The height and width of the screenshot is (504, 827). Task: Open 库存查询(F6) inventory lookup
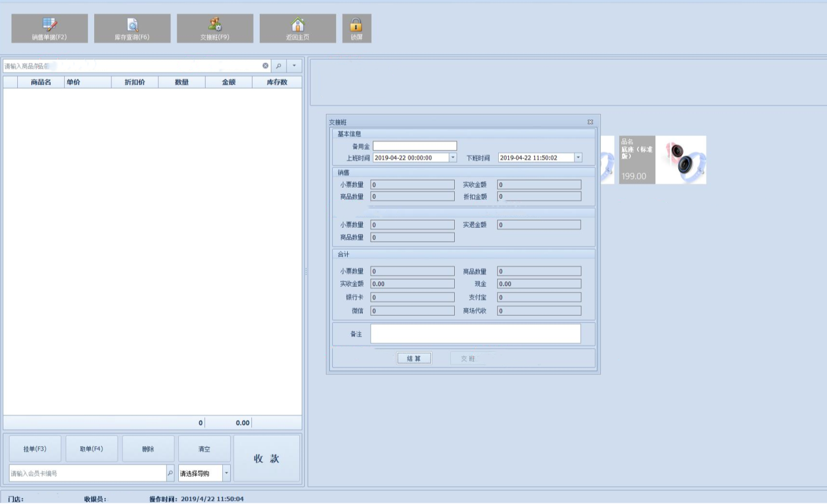coord(132,28)
